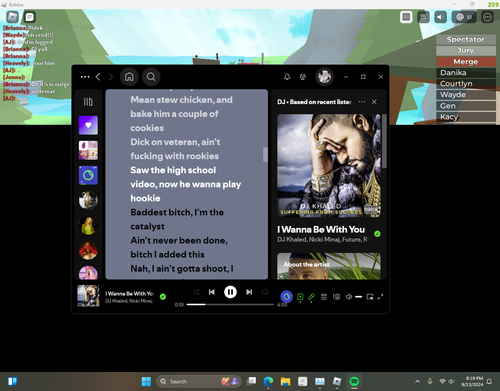Image resolution: width=500 pixels, height=391 pixels.
Task: Open Spotify Home page
Action: (129, 77)
